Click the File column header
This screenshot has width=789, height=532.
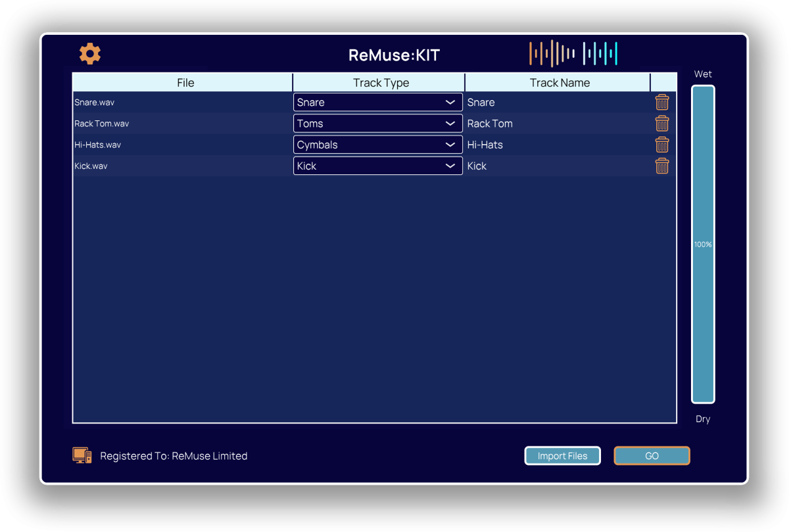pos(183,83)
